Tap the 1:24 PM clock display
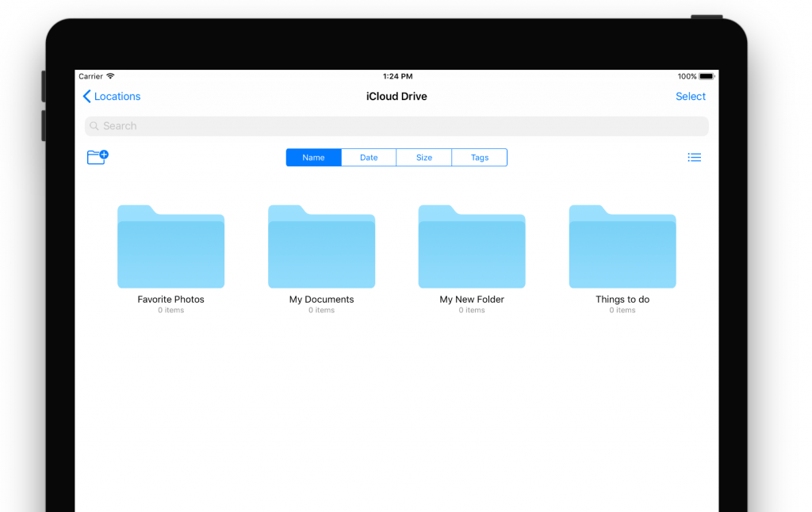Image resolution: width=812 pixels, height=512 pixels. [x=396, y=76]
